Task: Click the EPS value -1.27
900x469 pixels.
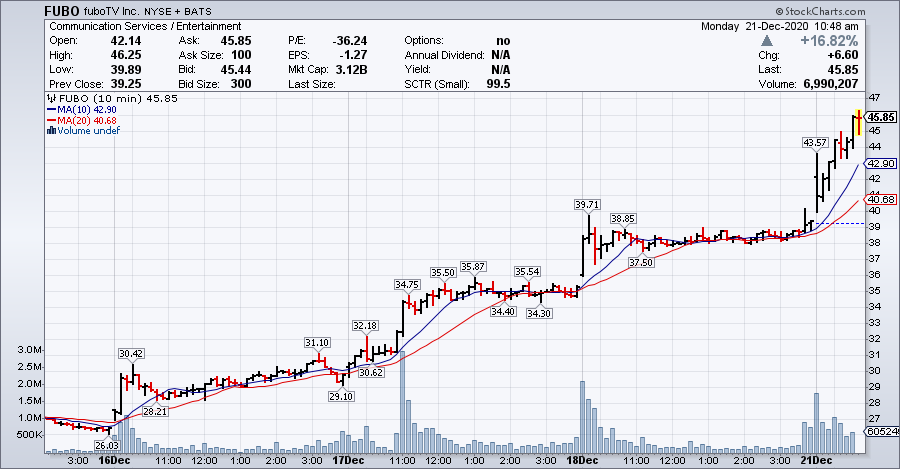Action: [x=353, y=55]
